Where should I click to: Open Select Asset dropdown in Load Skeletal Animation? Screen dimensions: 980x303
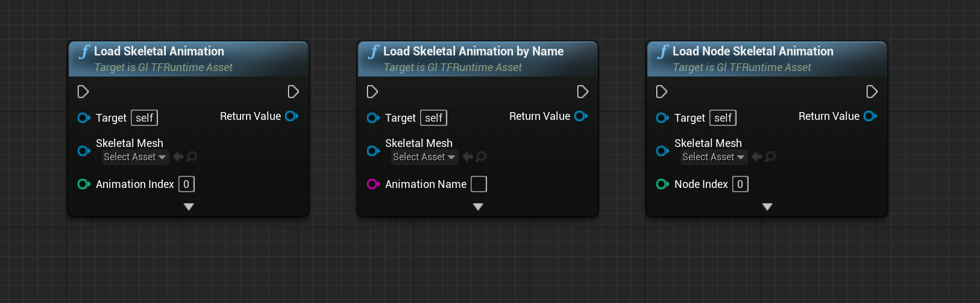[134, 157]
